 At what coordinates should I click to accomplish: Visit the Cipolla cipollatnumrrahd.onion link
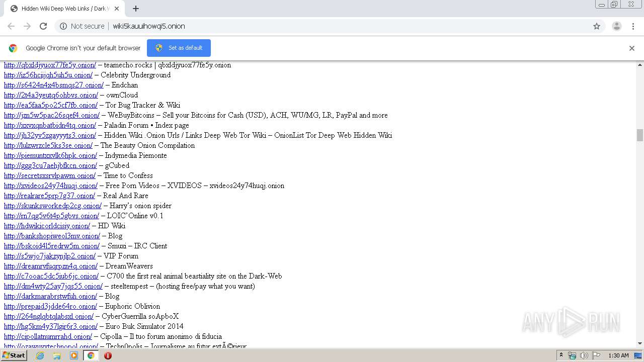[x=48, y=336]
